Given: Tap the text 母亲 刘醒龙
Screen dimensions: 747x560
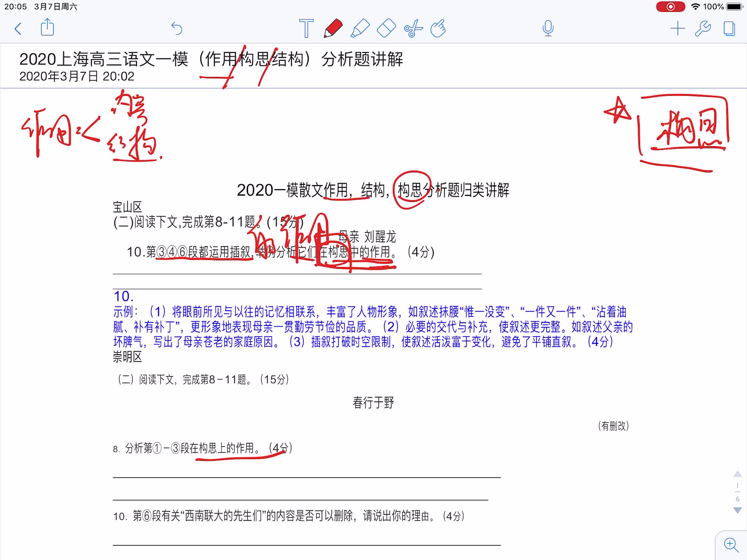Looking at the screenshot, I should pos(367,236).
